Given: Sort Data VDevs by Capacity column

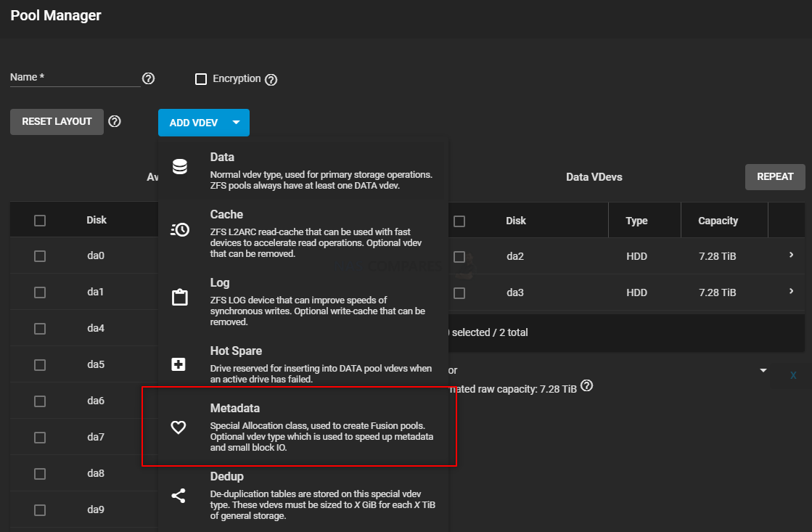Looking at the screenshot, I should (718, 221).
